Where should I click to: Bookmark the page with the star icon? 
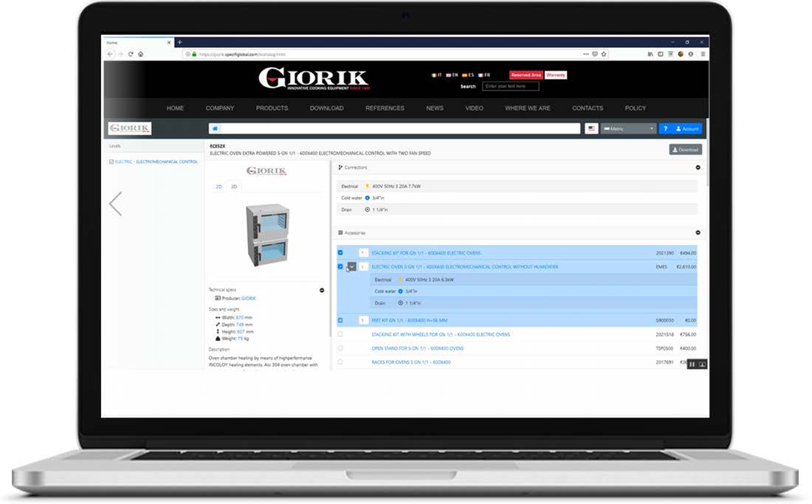coord(604,54)
